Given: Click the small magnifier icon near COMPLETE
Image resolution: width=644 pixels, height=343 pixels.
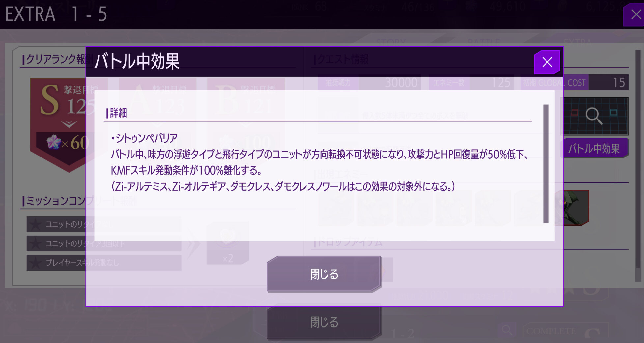Looking at the screenshot, I should 507,329.
